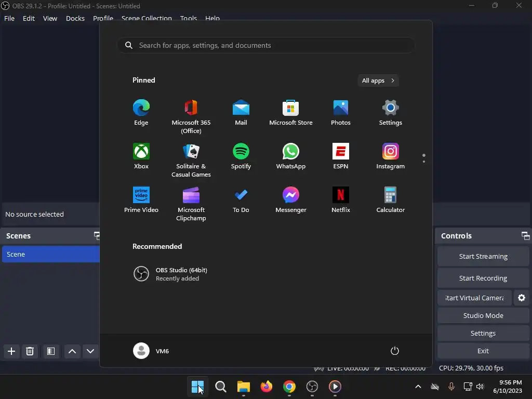Launch the ESPN app
This screenshot has width=532, height=399.
[x=341, y=156]
